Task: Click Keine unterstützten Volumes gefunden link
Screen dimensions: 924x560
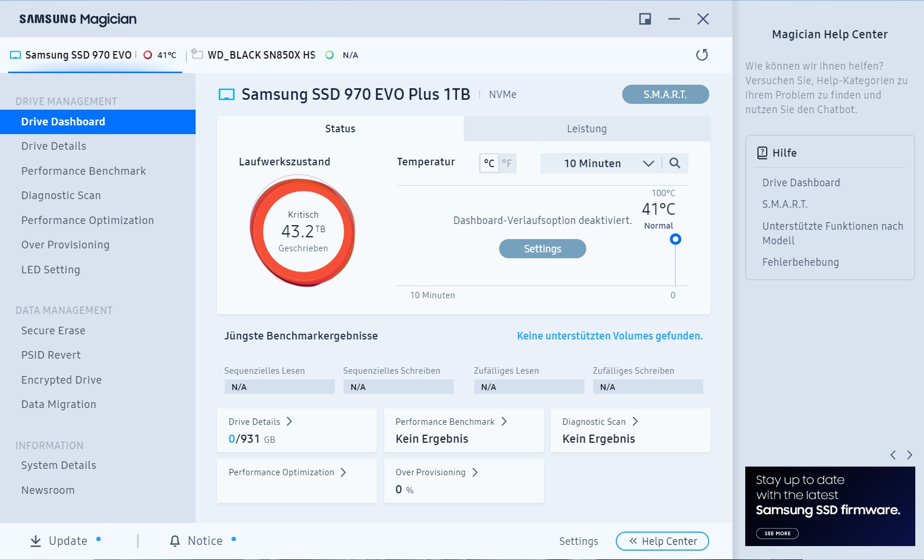Action: (x=610, y=336)
